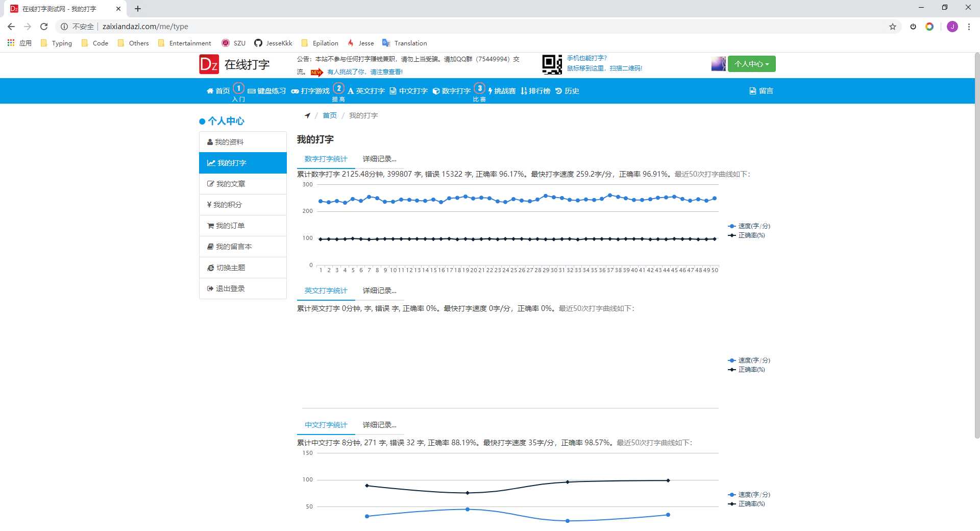Click the page vertical scrollbar
The image size is (980, 531).
pos(977,245)
